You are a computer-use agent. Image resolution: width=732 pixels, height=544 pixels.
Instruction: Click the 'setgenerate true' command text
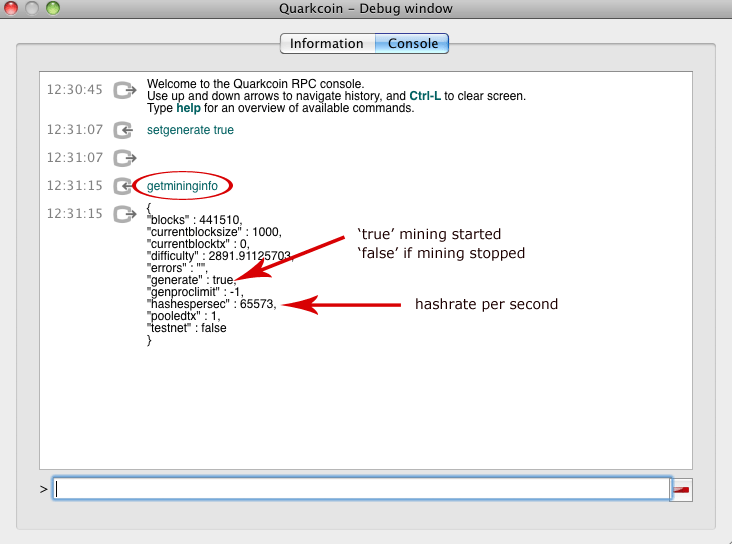pos(190,130)
